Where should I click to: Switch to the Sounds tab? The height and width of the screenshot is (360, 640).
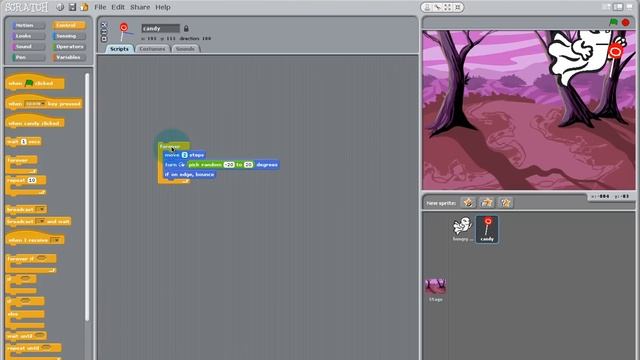point(185,49)
